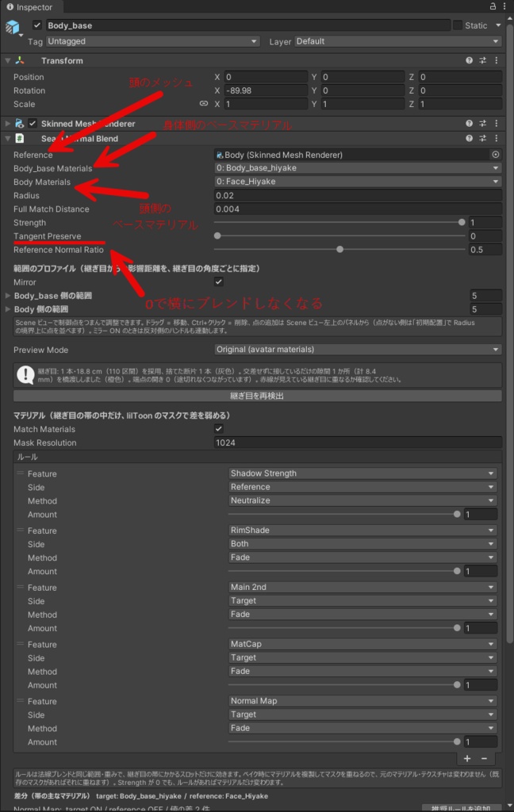This screenshot has height=812, width=514.
Task: Uncheck the Mirror checkbox
Action: [x=219, y=282]
